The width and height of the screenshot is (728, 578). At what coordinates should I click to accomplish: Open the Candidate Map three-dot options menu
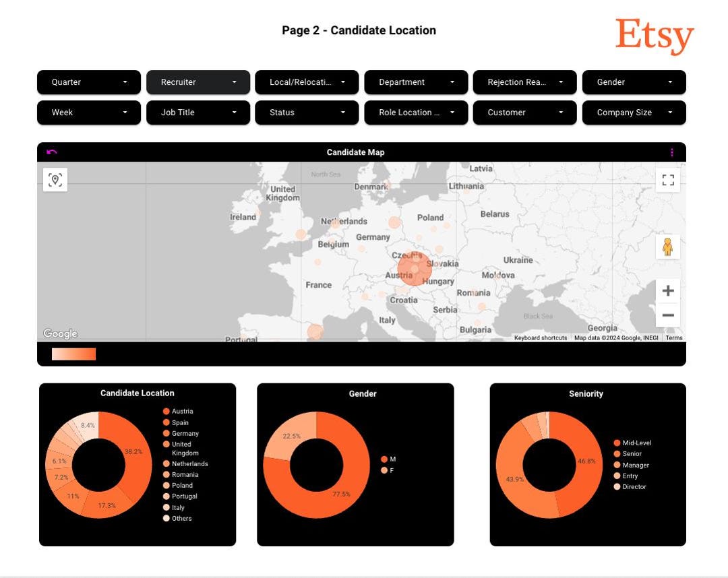[x=672, y=152]
